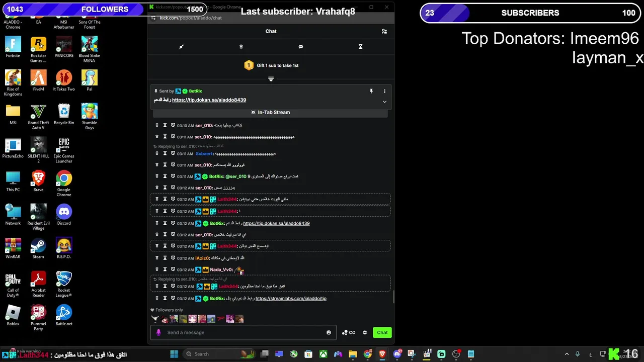The height and width of the screenshot is (362, 644).
Task: Click the In-Tab Stream button
Action: click(x=270, y=113)
